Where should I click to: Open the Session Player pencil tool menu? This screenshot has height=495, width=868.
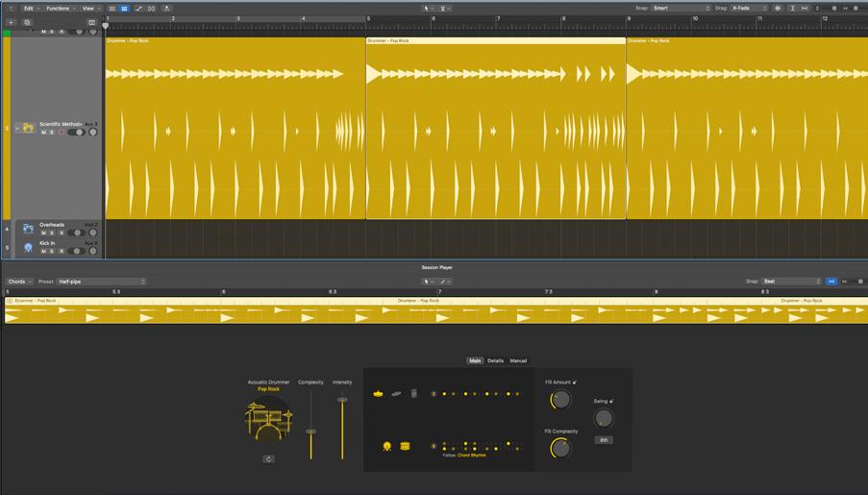tap(444, 282)
